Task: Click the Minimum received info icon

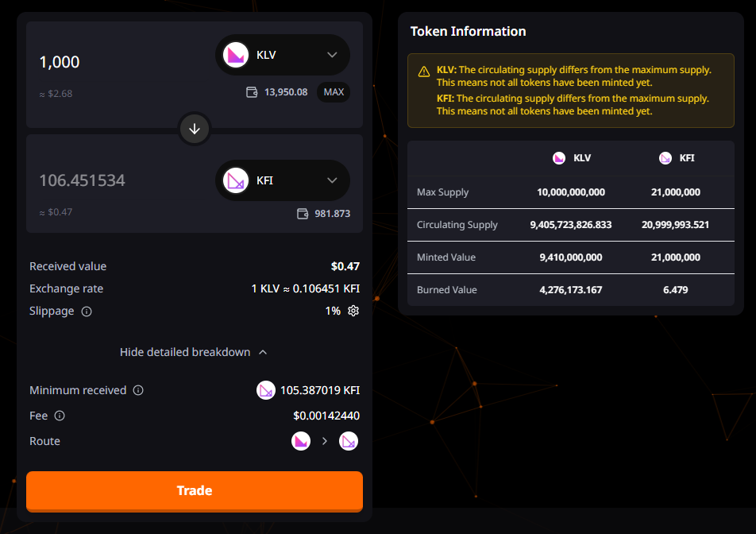Action: pyautogui.click(x=138, y=390)
